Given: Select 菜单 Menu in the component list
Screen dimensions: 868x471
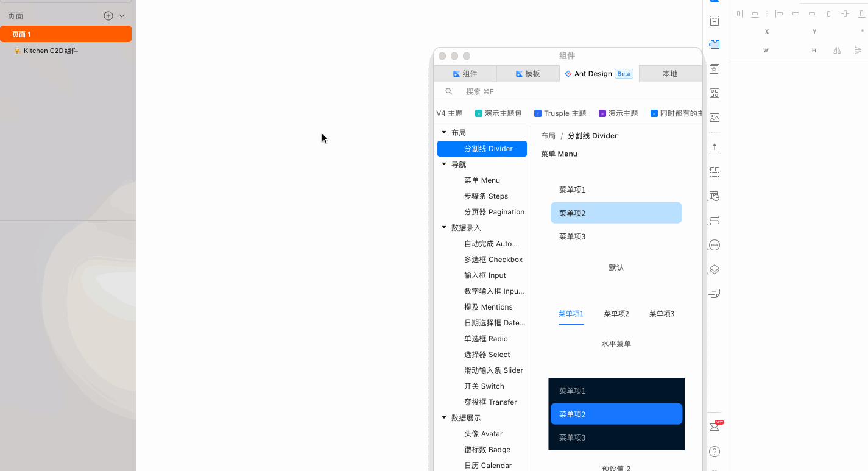Looking at the screenshot, I should (481, 180).
